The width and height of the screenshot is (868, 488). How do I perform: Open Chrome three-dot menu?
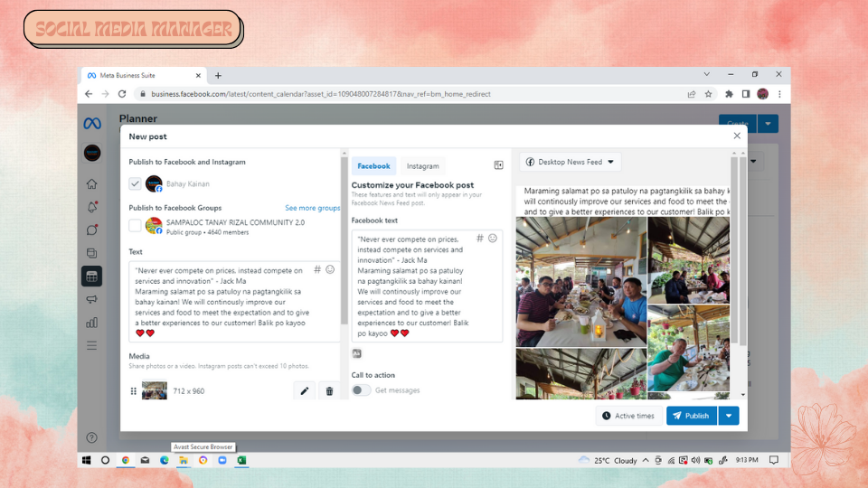(779, 94)
